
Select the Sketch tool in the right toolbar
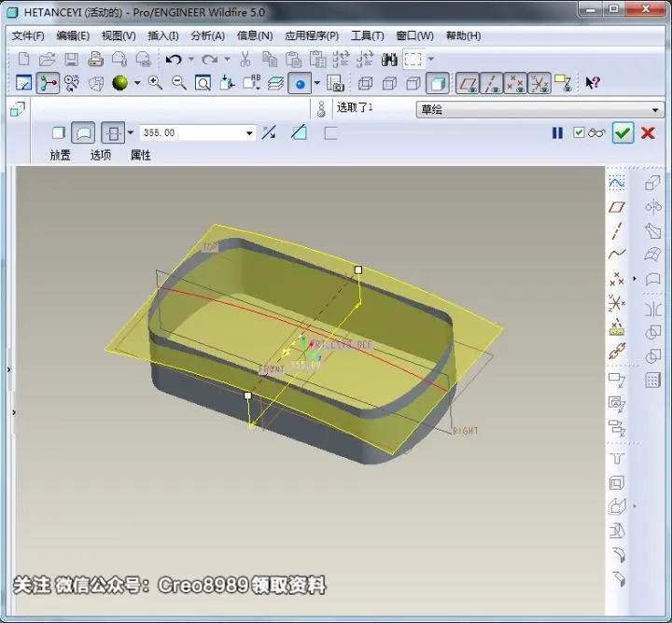[617, 183]
